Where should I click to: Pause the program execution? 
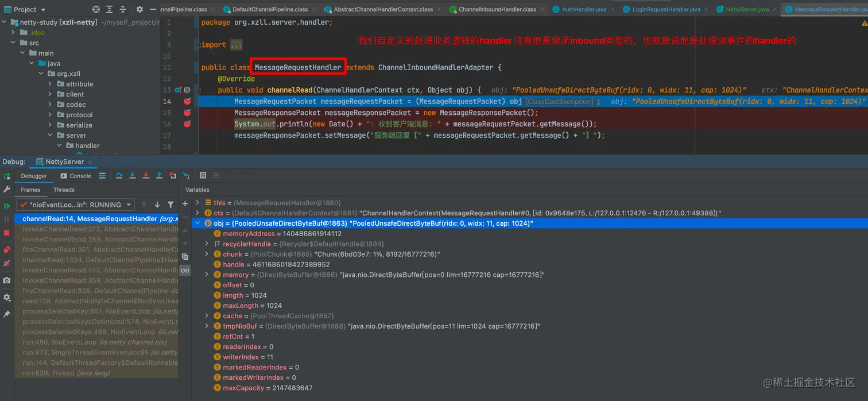click(x=7, y=219)
